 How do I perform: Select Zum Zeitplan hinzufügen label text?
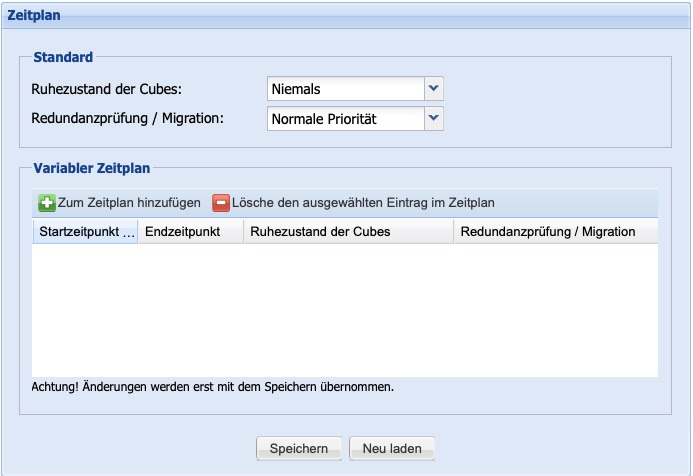tap(129, 203)
